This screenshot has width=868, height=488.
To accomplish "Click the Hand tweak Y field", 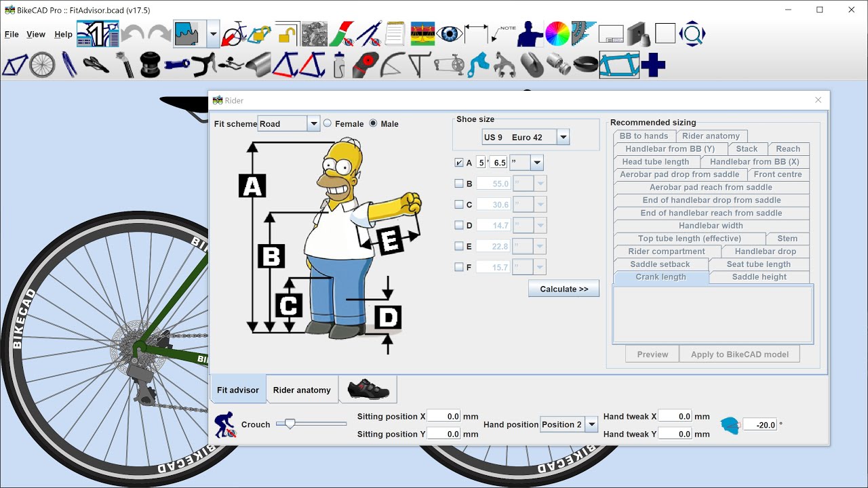I will point(675,434).
